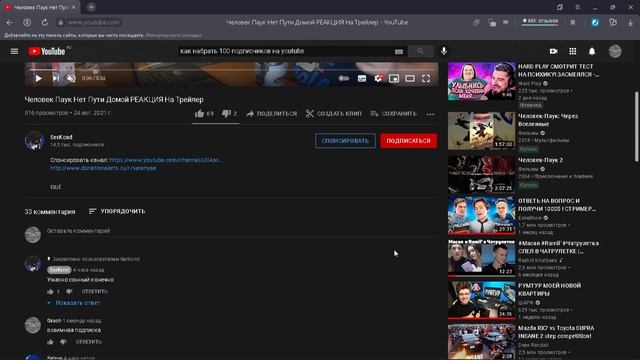Open the Import bookmarks link in bar
Screen dimensions: 640x360
(173, 36)
